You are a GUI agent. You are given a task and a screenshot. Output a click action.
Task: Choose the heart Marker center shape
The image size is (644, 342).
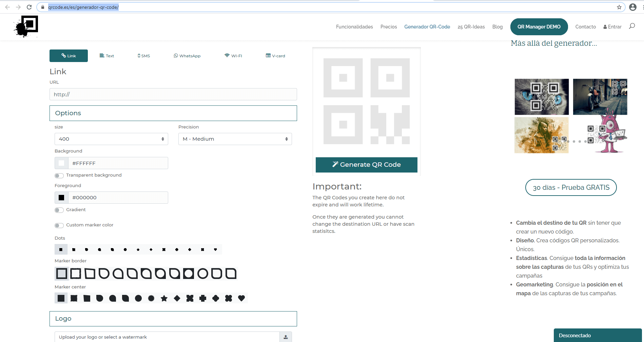point(241,298)
